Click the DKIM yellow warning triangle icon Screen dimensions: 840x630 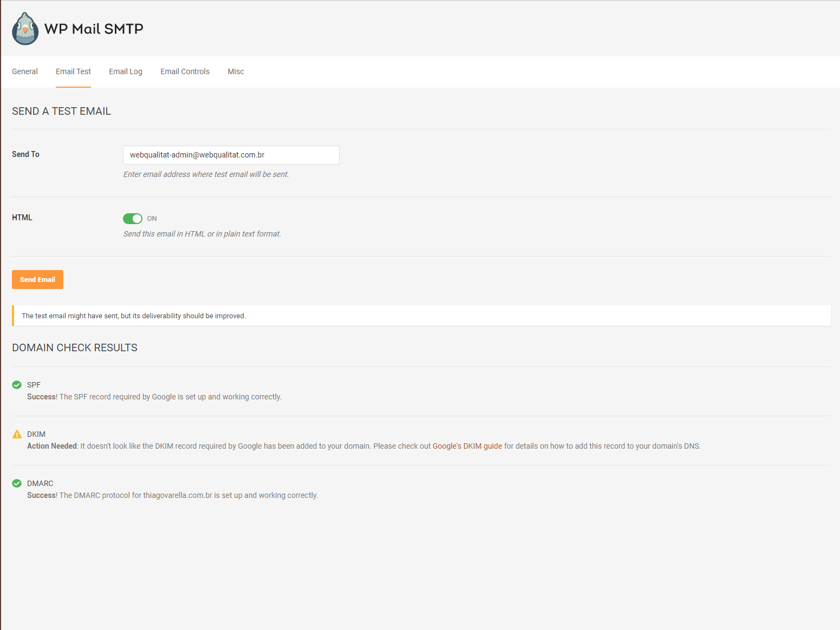[17, 434]
